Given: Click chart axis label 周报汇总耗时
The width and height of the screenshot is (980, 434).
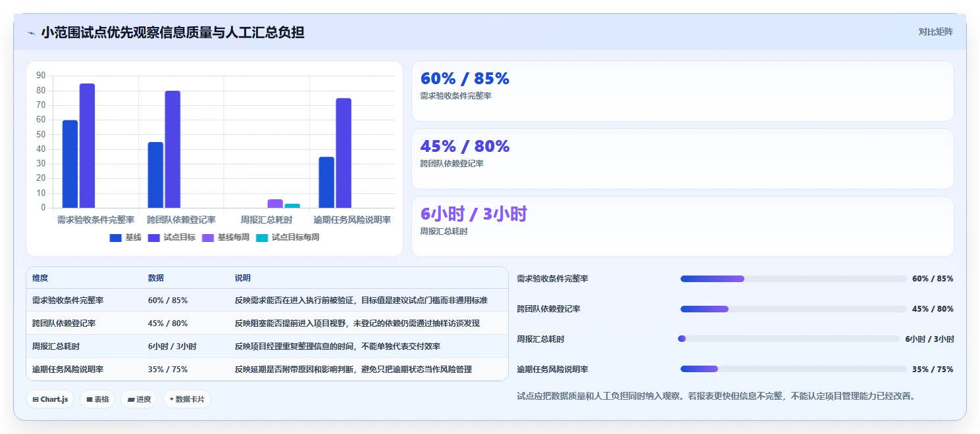Looking at the screenshot, I should (266, 220).
